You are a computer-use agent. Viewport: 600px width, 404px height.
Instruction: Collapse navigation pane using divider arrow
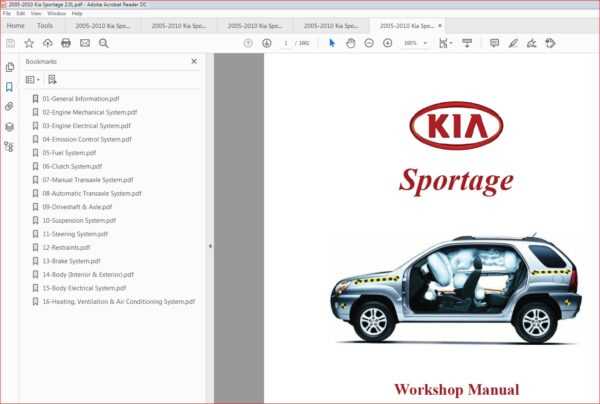click(210, 246)
